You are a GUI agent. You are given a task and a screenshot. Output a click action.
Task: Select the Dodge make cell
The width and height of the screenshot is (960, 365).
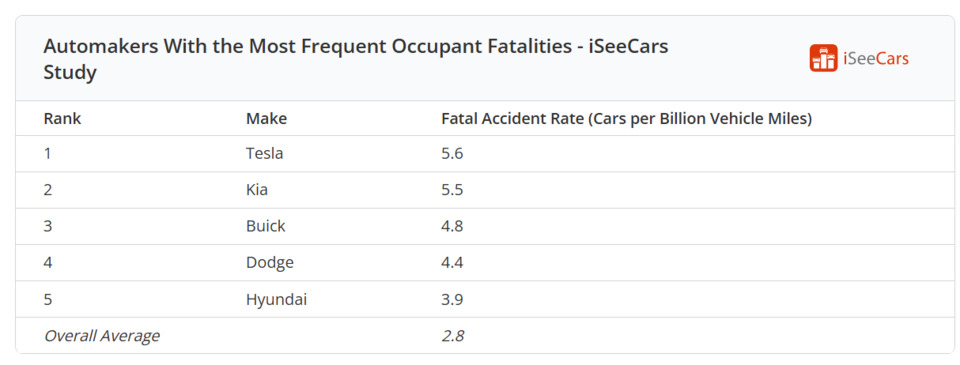(x=269, y=263)
